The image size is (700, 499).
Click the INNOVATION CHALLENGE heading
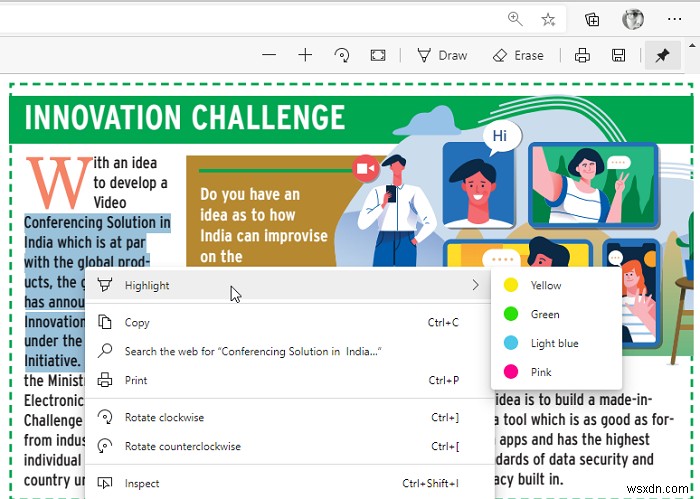tap(185, 117)
